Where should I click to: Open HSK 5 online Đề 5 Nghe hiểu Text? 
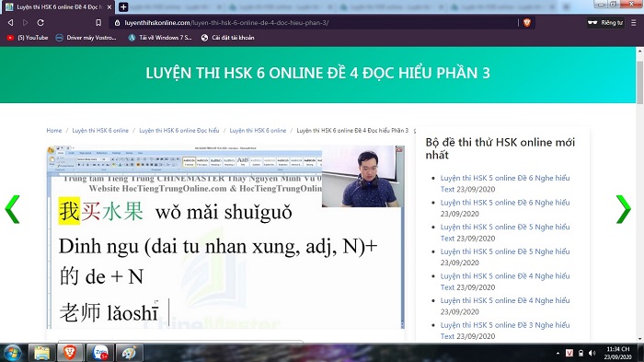pyautogui.click(x=505, y=232)
